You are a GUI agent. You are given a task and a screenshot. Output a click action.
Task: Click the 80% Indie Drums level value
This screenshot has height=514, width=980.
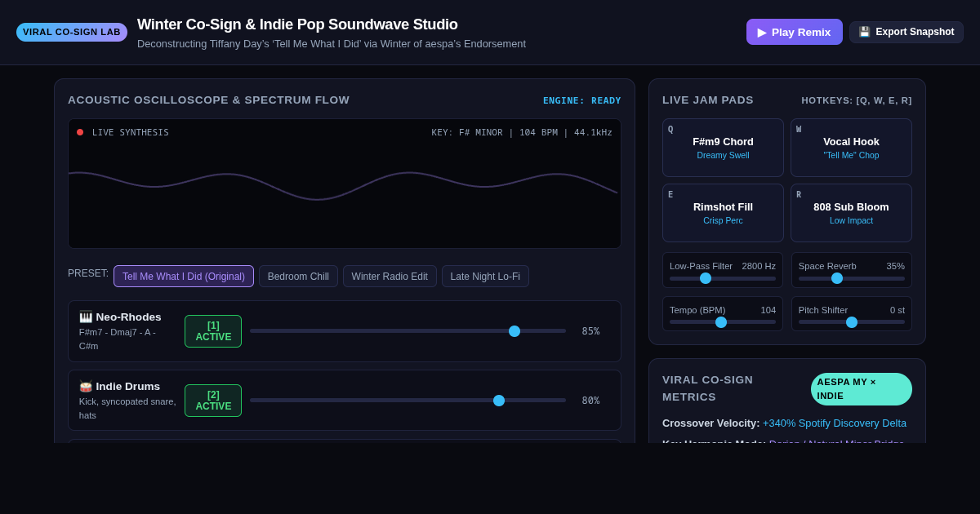pos(590,401)
